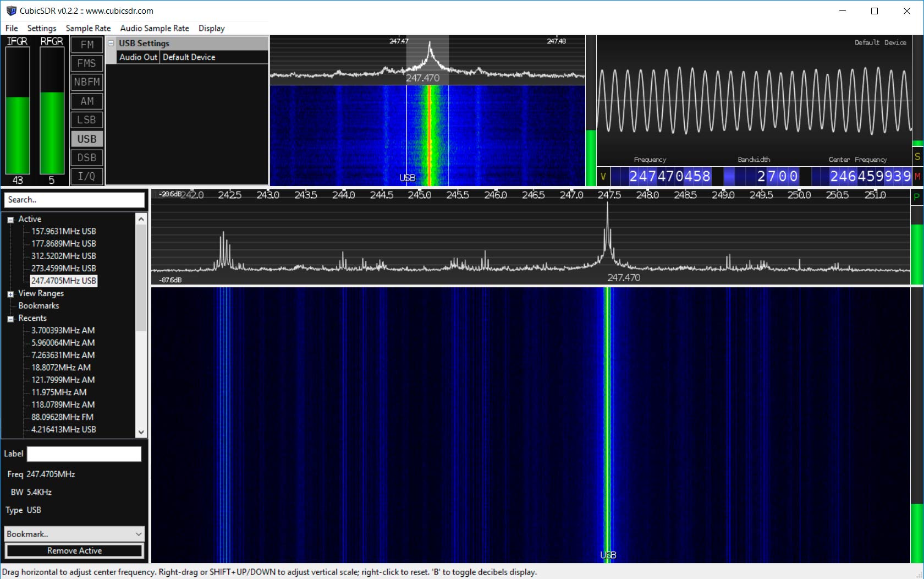Screen dimensions: 924x579
Task: Click the Remove Active button
Action: 74,550
